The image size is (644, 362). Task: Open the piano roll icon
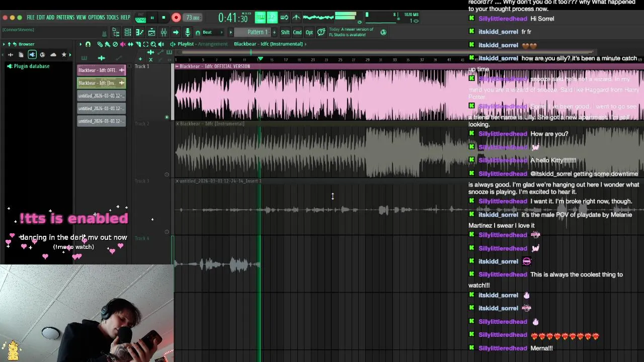(x=139, y=32)
